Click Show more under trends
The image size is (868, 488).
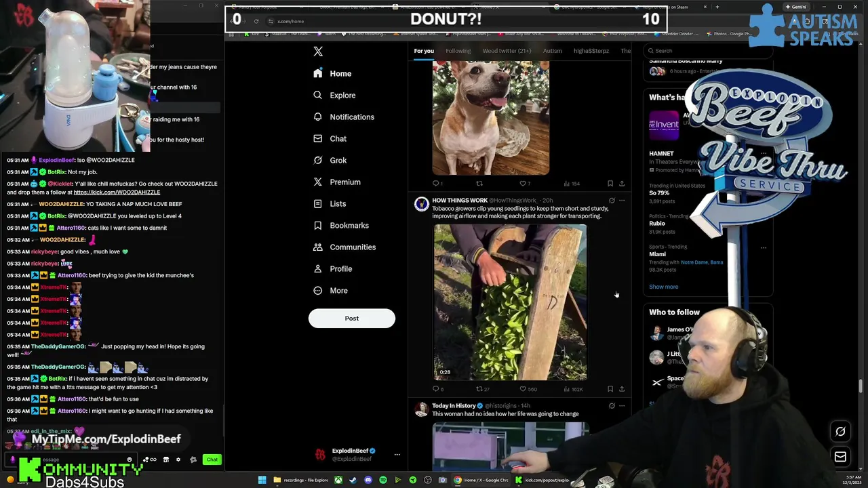(663, 287)
